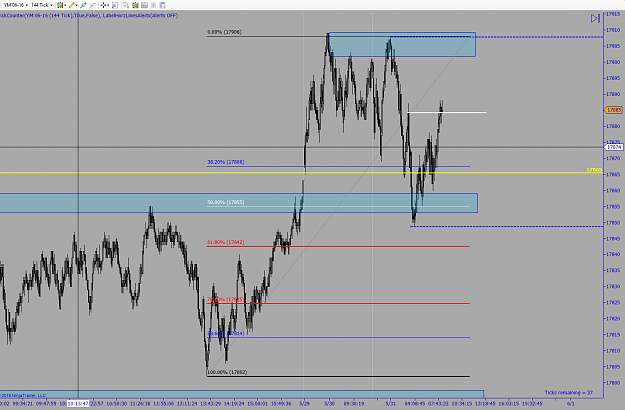The width and height of the screenshot is (625, 410).
Task: Expand the drawing tools dropdown arrow
Action: 77,5
